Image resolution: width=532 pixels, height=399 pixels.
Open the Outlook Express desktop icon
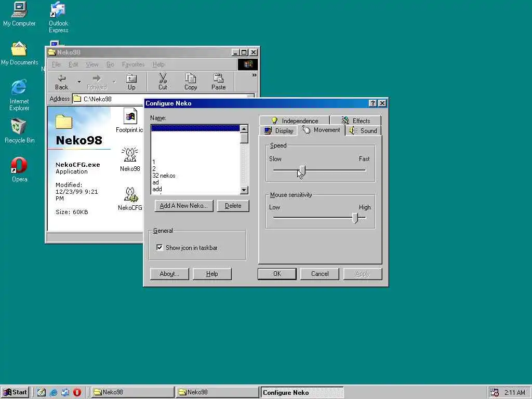click(58, 17)
